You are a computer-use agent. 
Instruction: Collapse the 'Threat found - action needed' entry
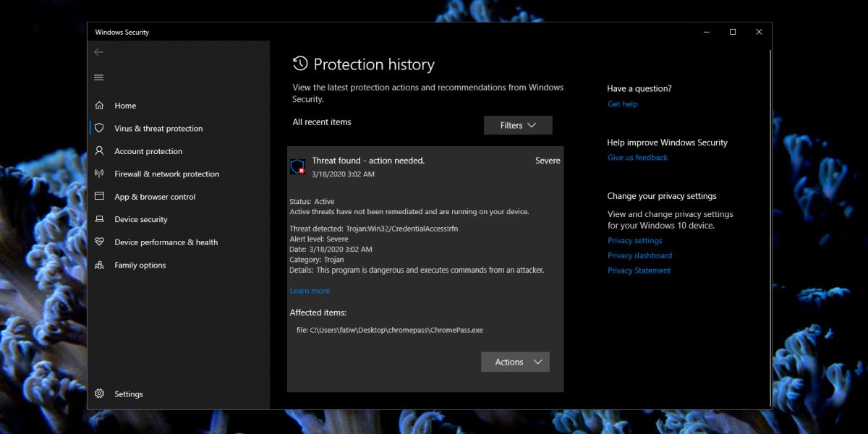425,167
